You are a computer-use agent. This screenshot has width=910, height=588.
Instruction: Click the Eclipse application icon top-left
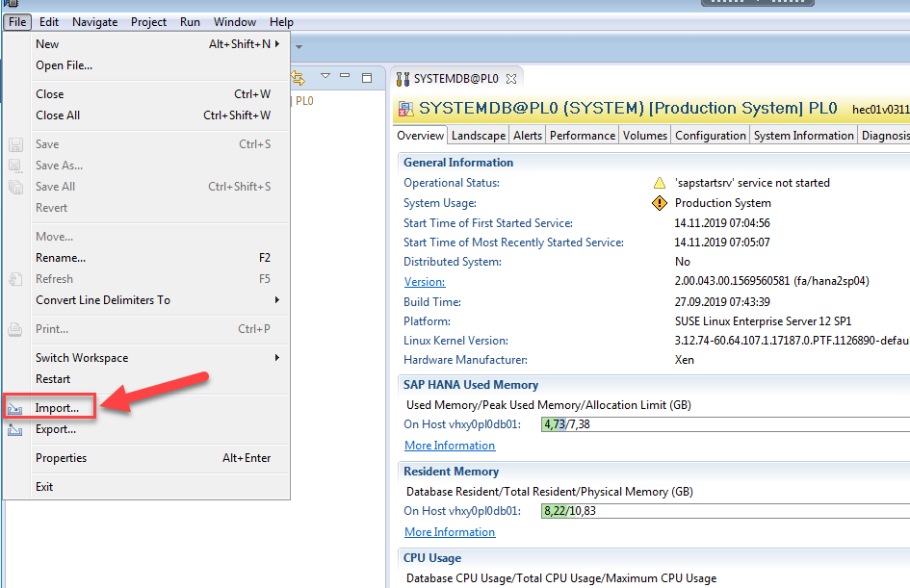pyautogui.click(x=9, y=5)
